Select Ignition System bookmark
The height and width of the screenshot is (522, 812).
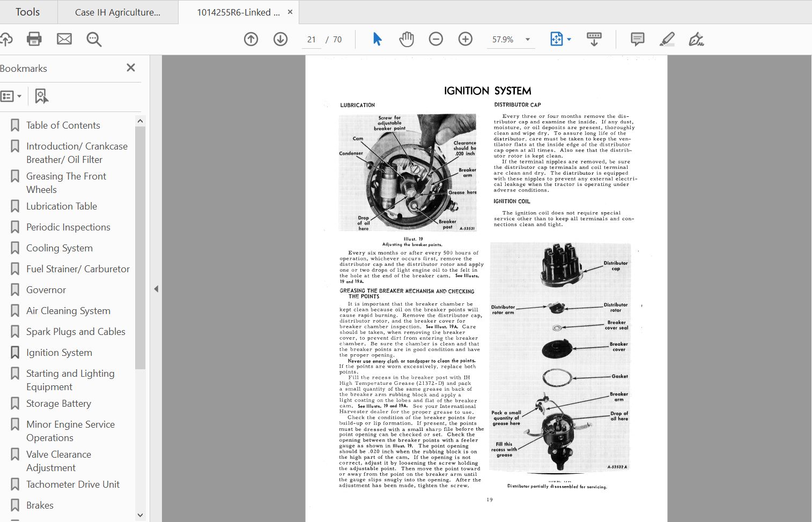(x=59, y=352)
